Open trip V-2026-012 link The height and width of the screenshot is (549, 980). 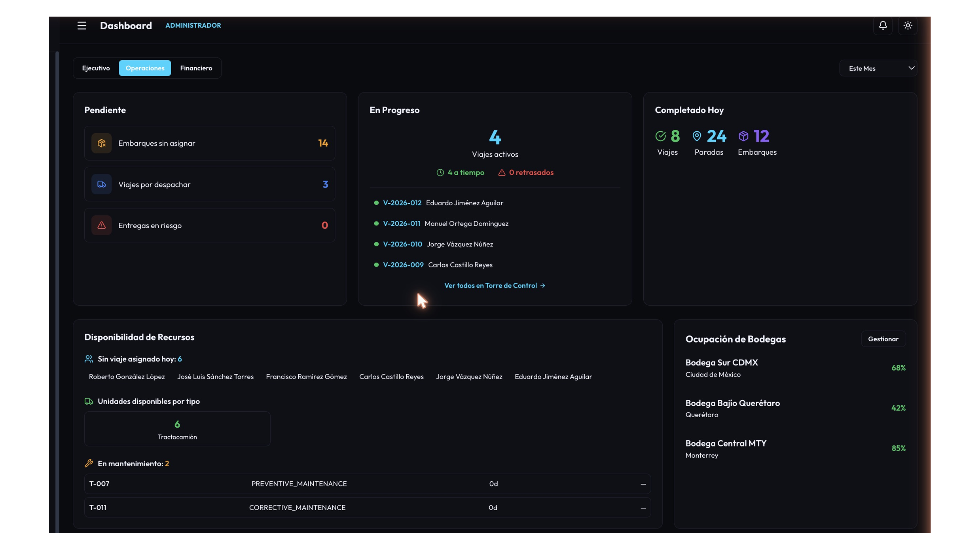pyautogui.click(x=402, y=203)
